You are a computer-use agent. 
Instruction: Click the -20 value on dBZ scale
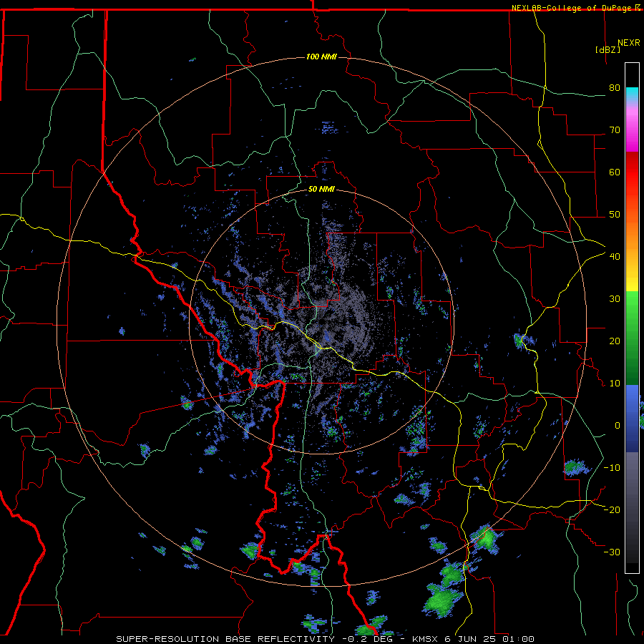612,509
